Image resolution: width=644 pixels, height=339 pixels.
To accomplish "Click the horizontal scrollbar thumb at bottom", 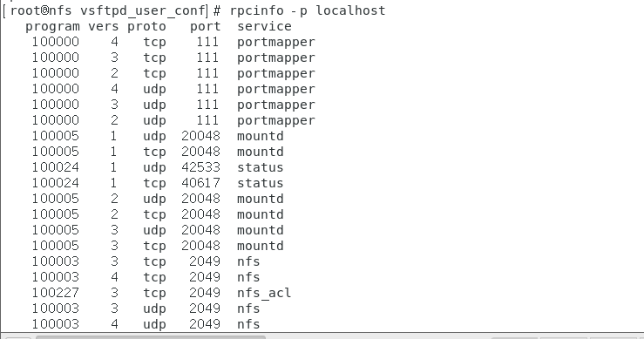I will coord(150,337).
